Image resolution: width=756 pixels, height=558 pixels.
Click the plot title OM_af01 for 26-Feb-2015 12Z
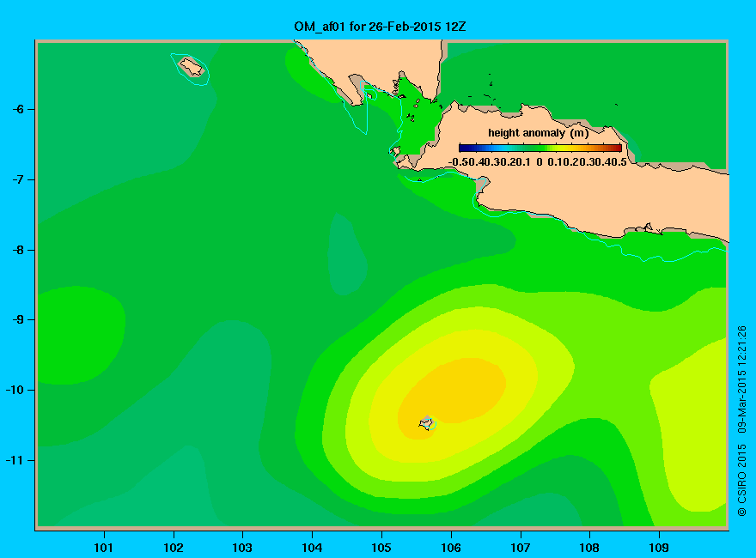tap(380, 27)
